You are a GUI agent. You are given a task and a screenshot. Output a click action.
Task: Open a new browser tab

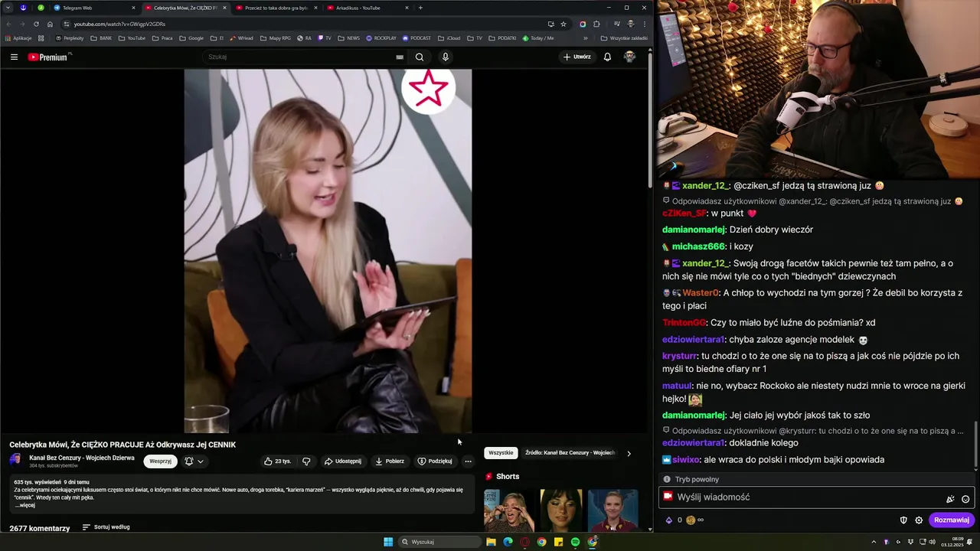(x=420, y=8)
